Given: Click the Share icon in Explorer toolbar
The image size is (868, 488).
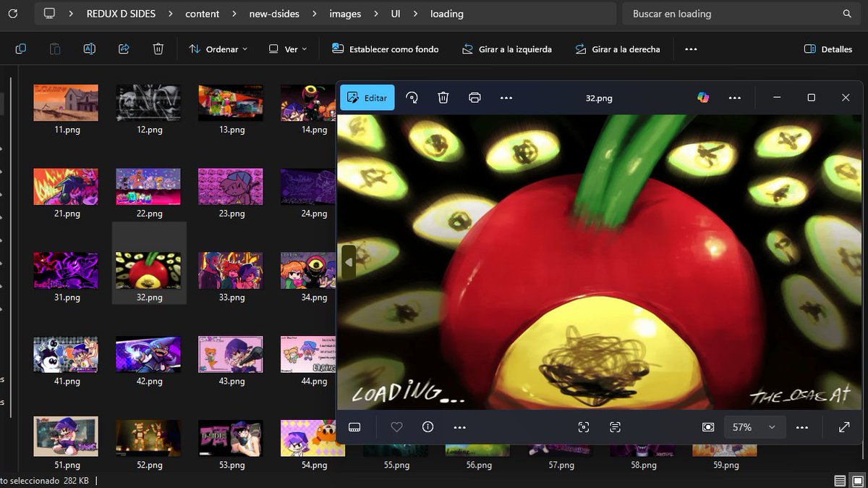Looking at the screenshot, I should [x=124, y=49].
